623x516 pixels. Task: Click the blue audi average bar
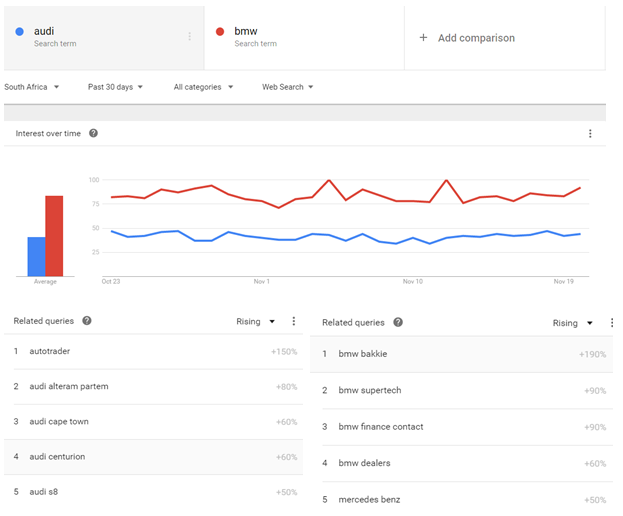[x=36, y=257]
